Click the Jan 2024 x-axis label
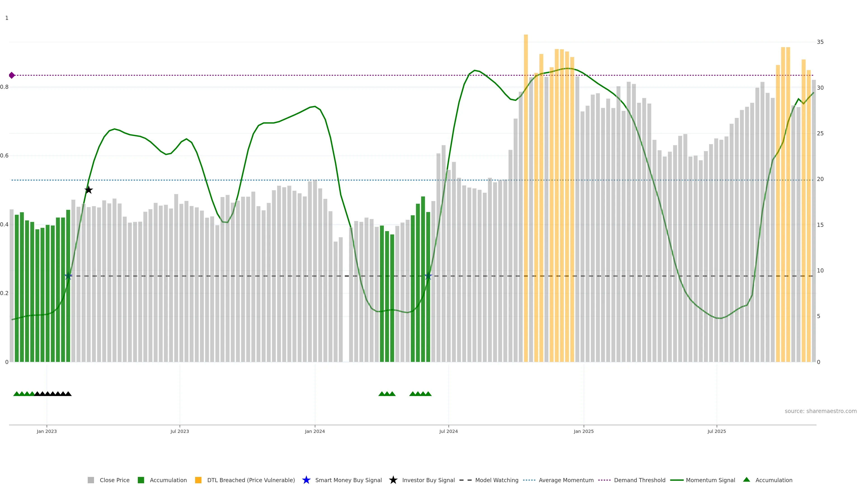 pos(315,432)
